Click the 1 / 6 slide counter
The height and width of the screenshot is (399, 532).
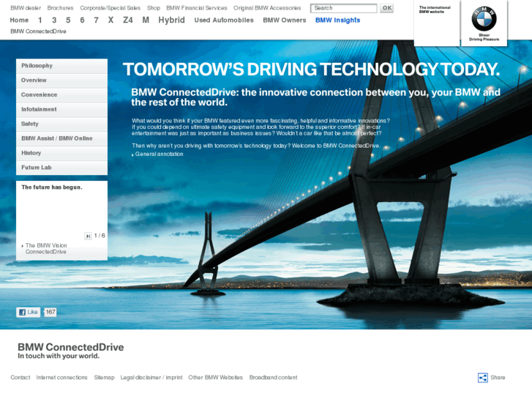click(x=100, y=236)
